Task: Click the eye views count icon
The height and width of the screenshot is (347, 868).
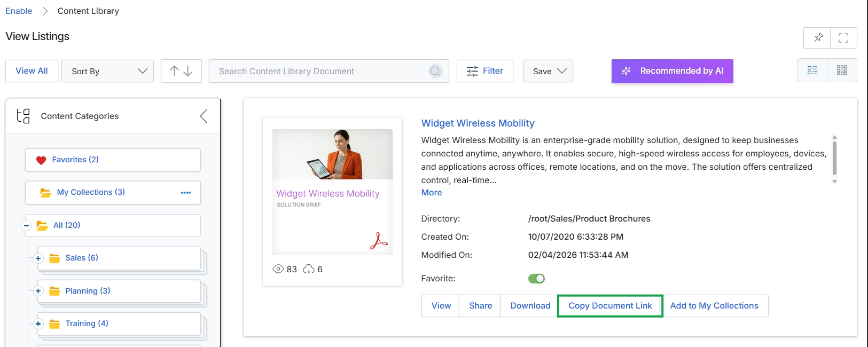Action: point(278,269)
